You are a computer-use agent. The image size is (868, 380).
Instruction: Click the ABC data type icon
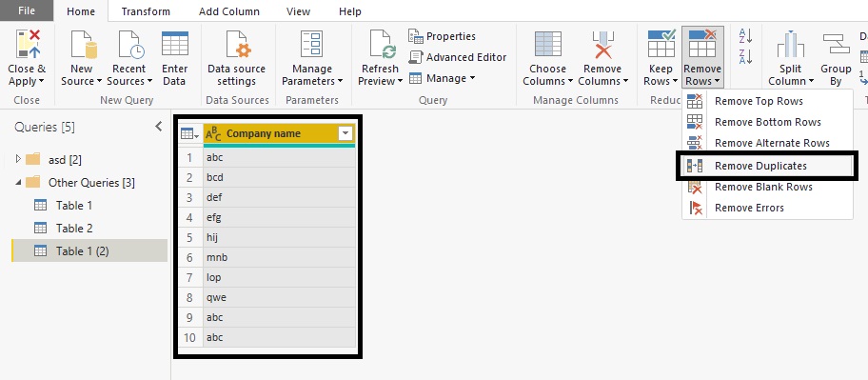(x=213, y=133)
